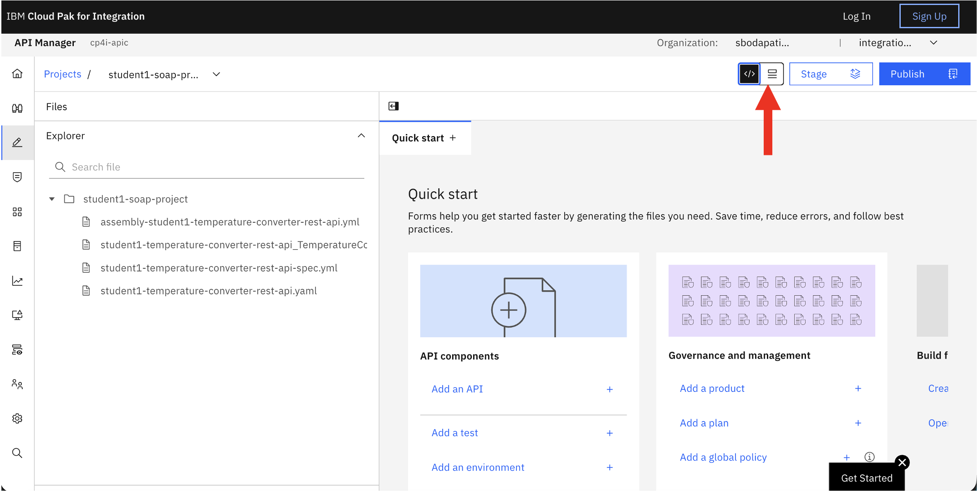Image resolution: width=980 pixels, height=493 pixels.
Task: Click Add an environment link
Action: point(478,467)
